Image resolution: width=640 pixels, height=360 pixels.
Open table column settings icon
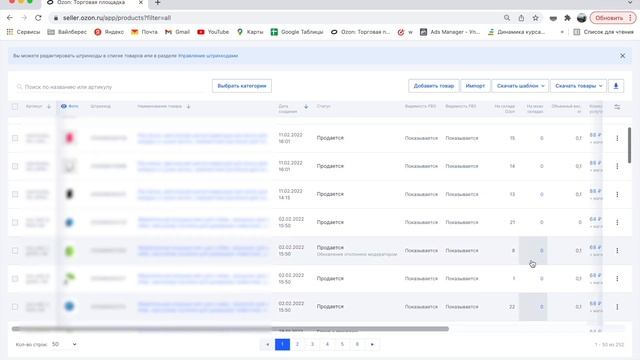pyautogui.click(x=617, y=107)
